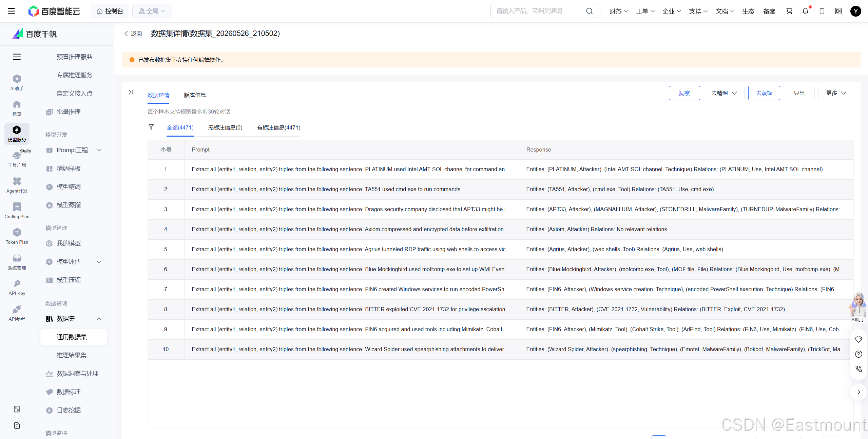Click the 导出 export button
The width and height of the screenshot is (868, 439).
(799, 93)
